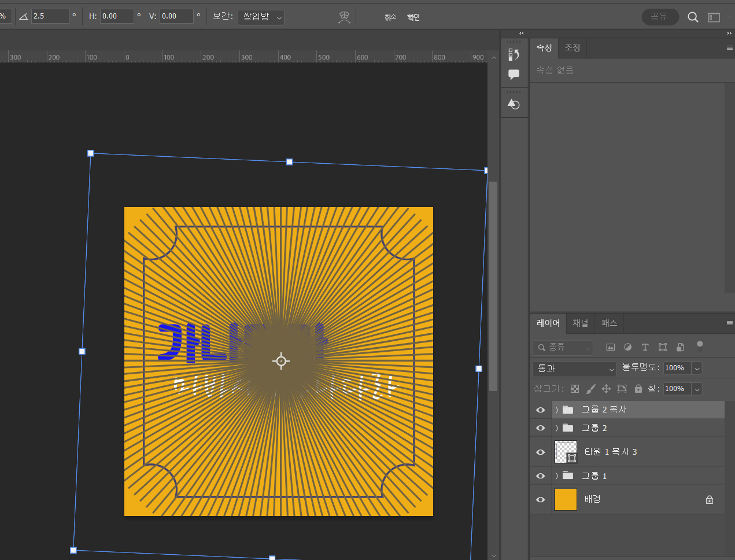
Task: Click folder icon of 그룹 2 복사
Action: click(x=568, y=410)
